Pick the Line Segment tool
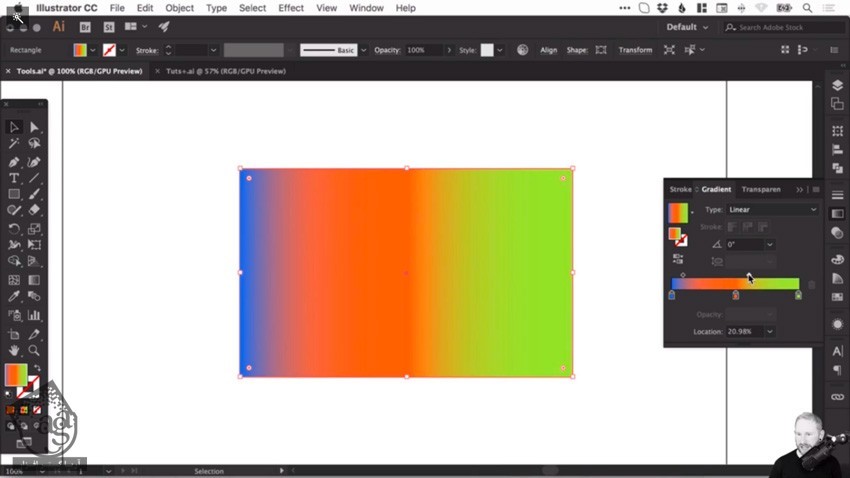 [34, 178]
